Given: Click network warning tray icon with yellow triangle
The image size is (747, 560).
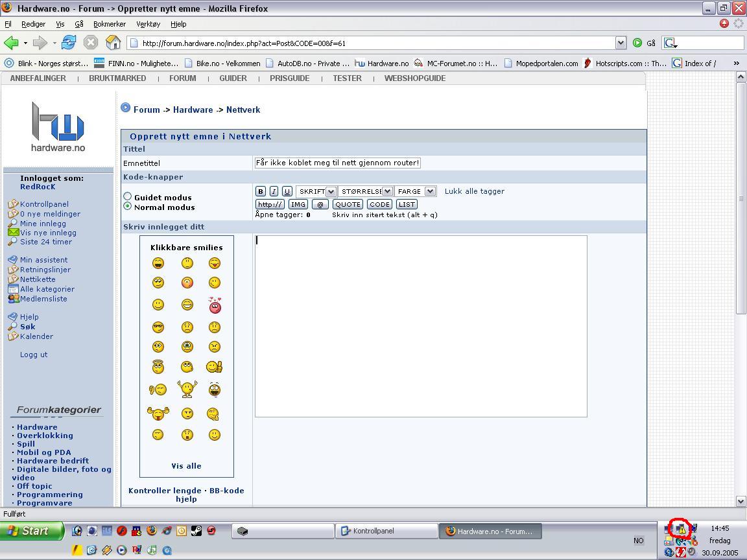Looking at the screenshot, I should point(682,529).
